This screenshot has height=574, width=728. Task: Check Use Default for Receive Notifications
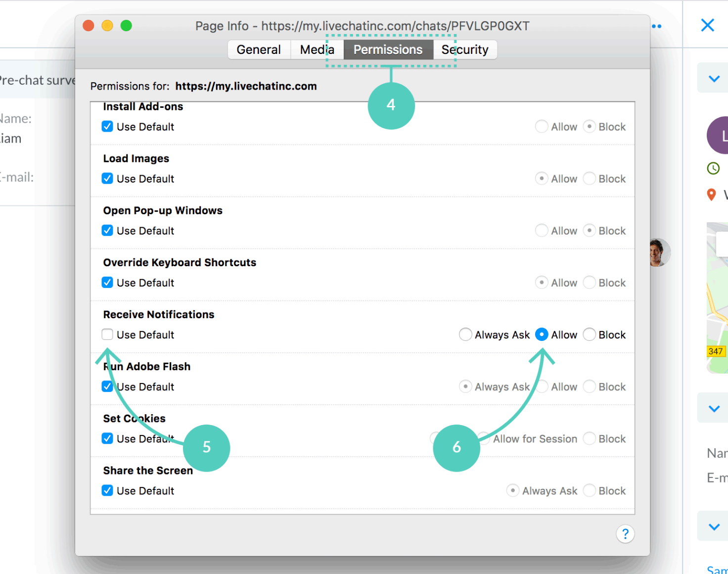(x=107, y=335)
